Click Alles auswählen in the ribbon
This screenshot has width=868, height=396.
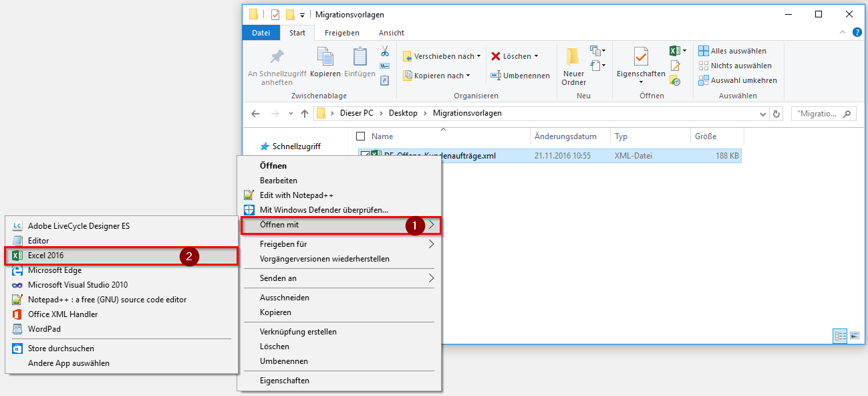pyautogui.click(x=732, y=51)
